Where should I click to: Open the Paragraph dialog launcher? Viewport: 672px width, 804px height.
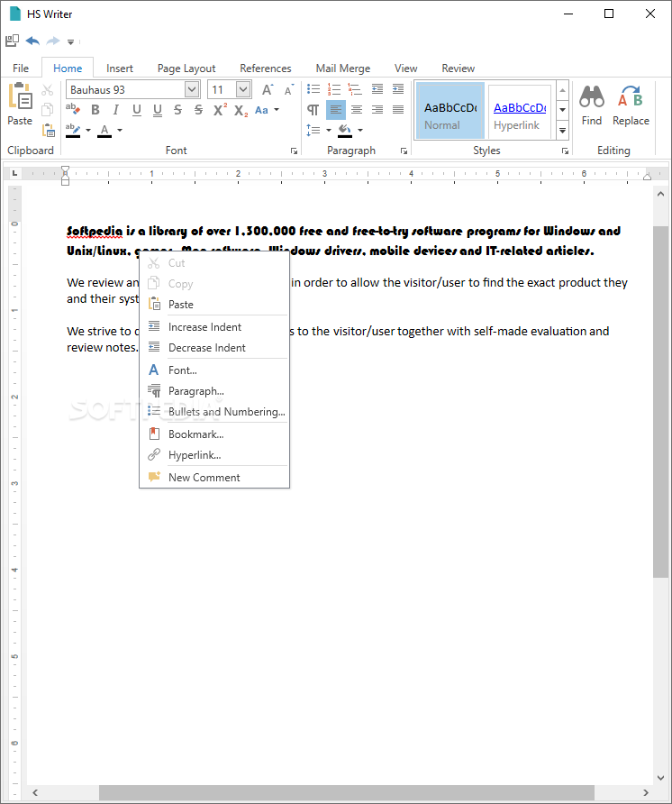coord(404,151)
